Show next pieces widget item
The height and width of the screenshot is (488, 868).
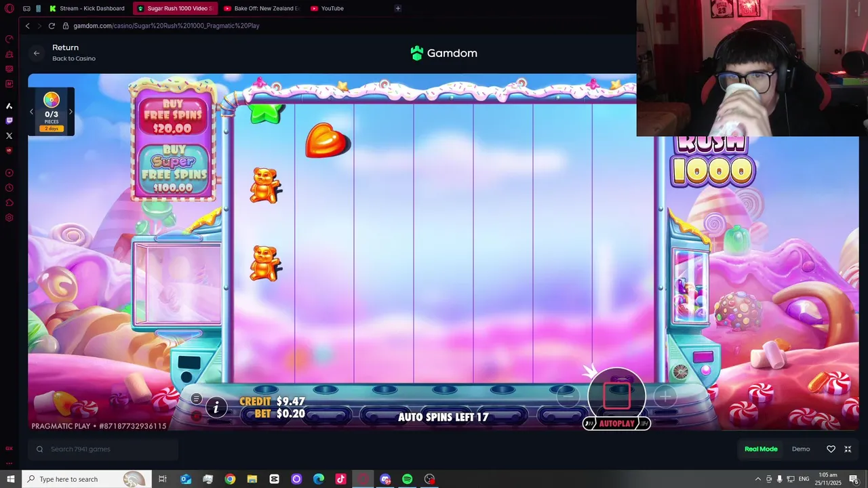tap(71, 112)
